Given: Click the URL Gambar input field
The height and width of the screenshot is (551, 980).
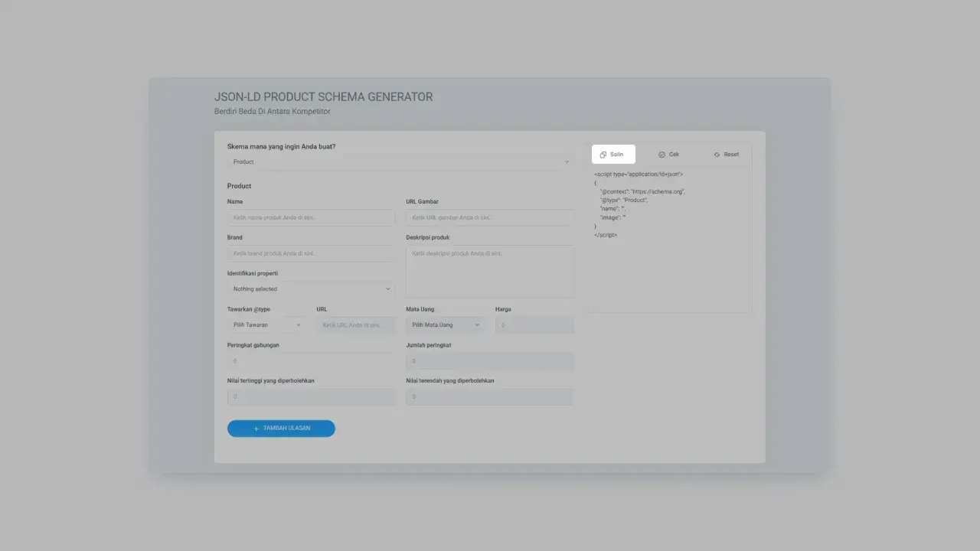Looking at the screenshot, I should 489,218.
